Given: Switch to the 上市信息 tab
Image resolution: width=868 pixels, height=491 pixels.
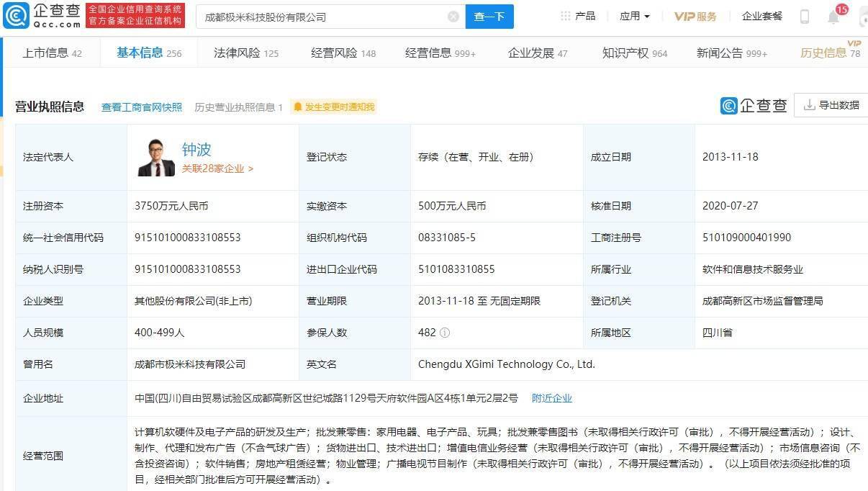Looking at the screenshot, I should point(53,53).
